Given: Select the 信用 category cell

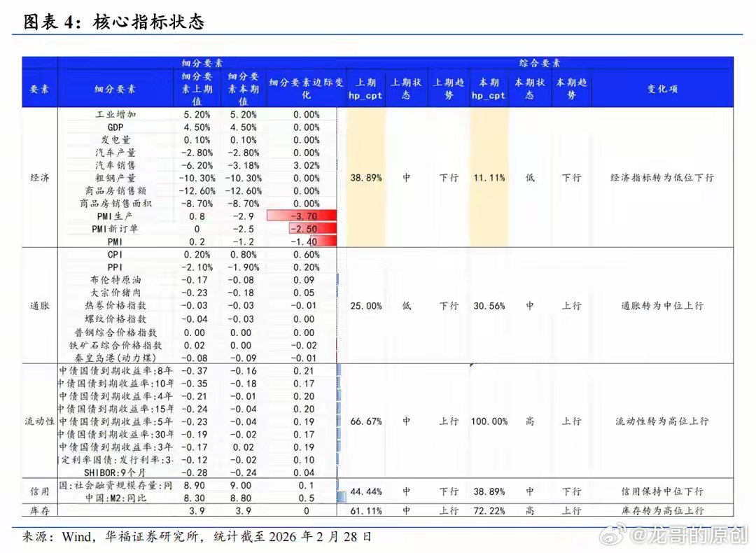Looking at the screenshot, I should point(39,491).
